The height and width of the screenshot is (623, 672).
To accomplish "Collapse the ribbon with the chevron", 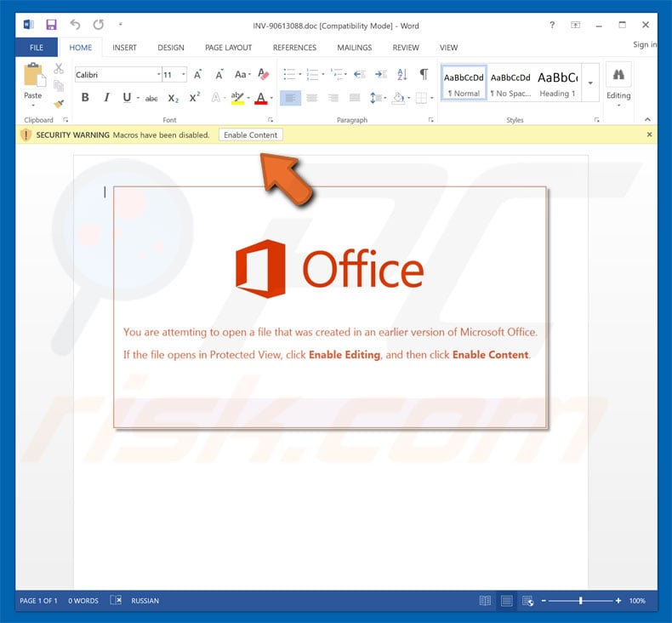I will point(647,119).
